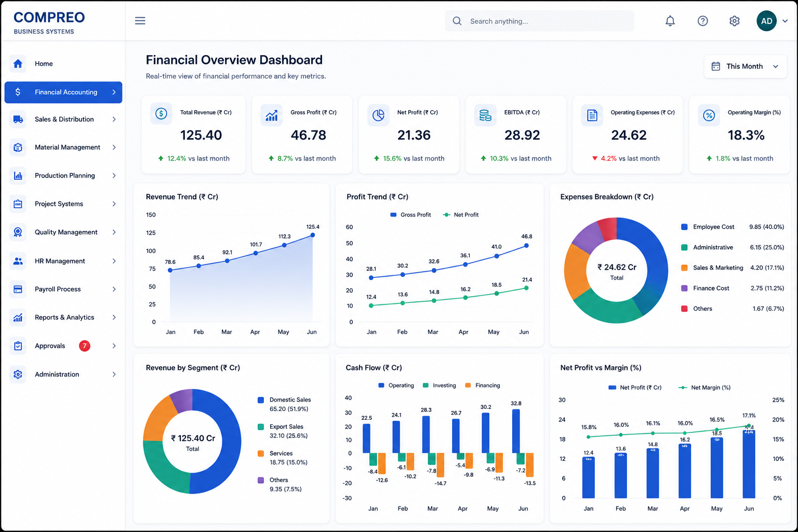
Task: Click the EBITDA coins stack icon
Action: pos(485,115)
